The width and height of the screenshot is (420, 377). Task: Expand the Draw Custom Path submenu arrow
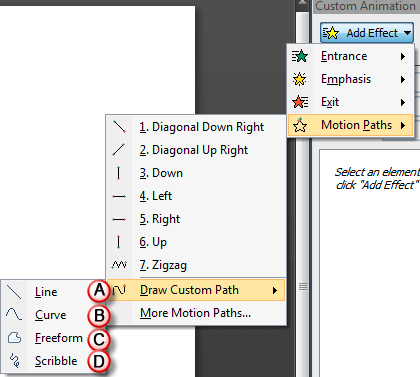(275, 290)
